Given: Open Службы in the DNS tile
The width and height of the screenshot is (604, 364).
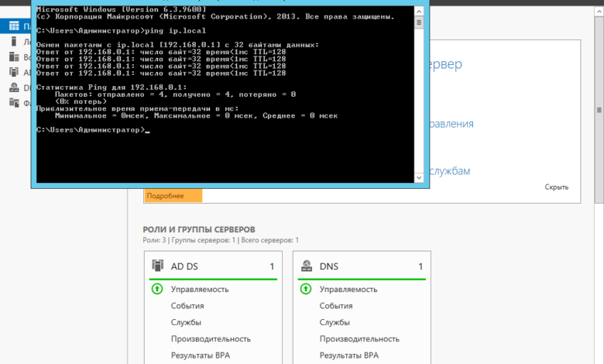Looking at the screenshot, I should tap(335, 322).
